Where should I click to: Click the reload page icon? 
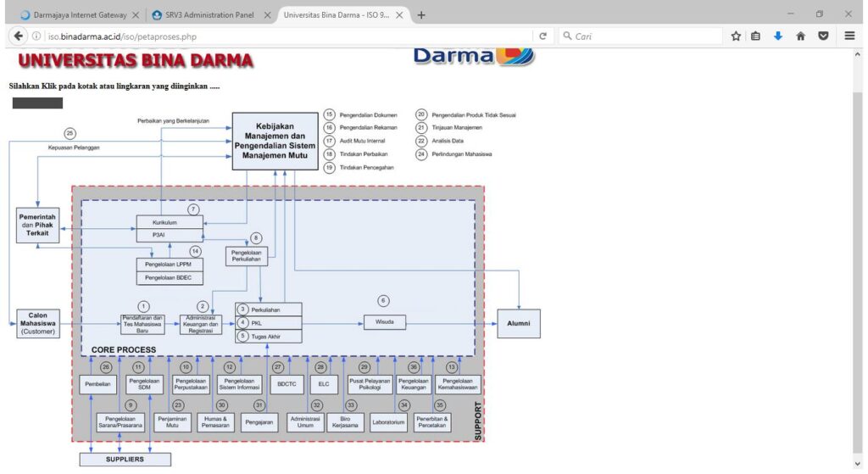[543, 36]
